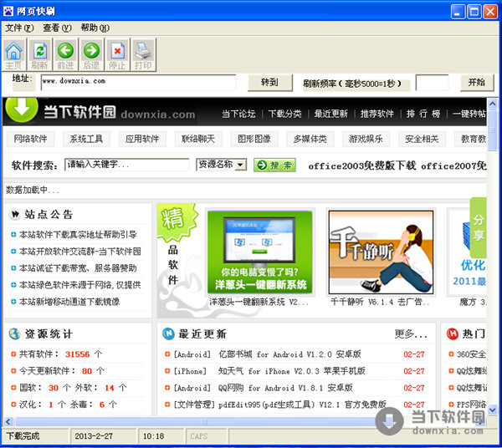Viewport: 502px width, 448px height.
Task: Click the green Back (后退) arrow icon
Action: tap(91, 54)
